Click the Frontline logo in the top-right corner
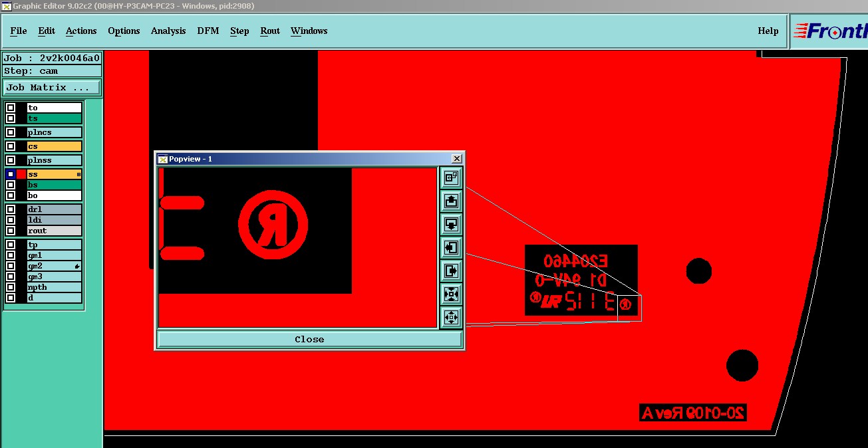 coord(831,31)
